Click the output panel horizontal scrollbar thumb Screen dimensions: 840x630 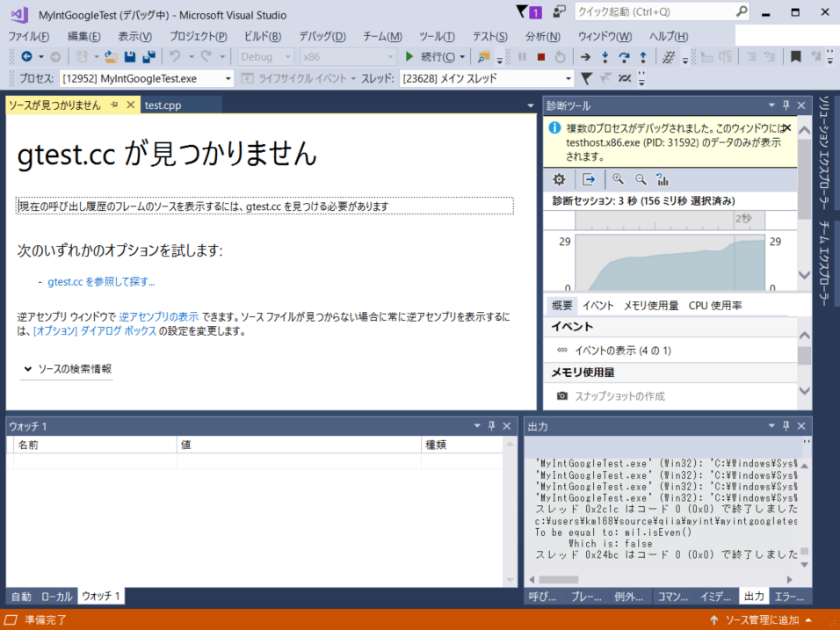tap(559, 580)
